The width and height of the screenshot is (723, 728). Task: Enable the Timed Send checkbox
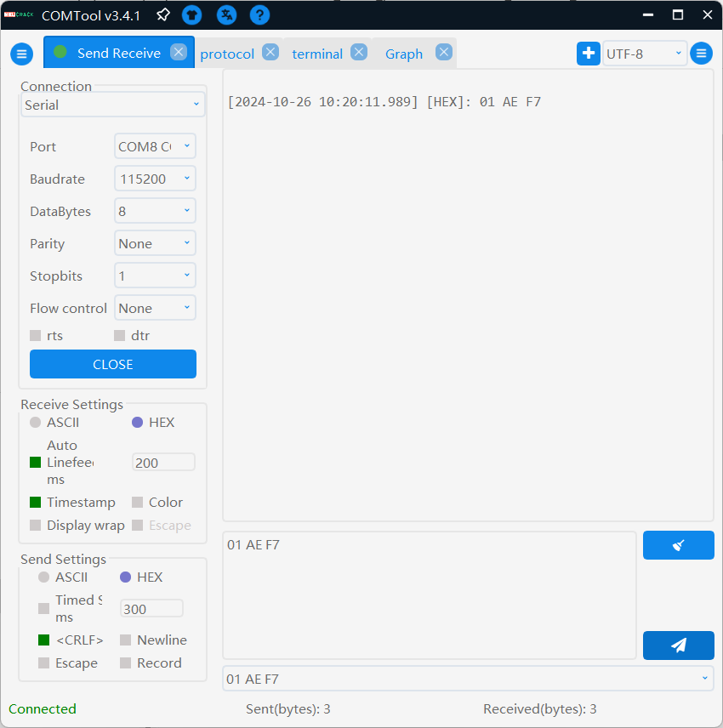[43, 609]
